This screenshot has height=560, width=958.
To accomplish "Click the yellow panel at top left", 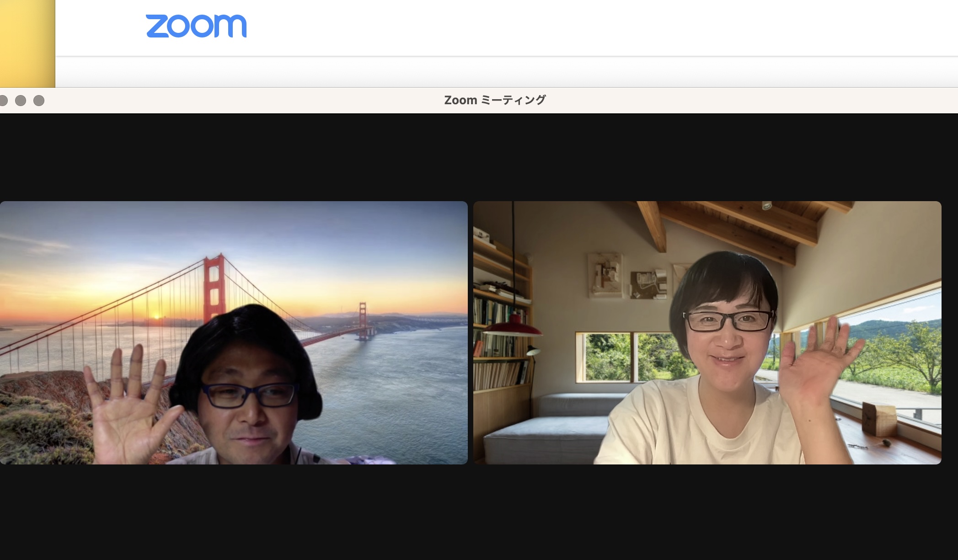I will pyautogui.click(x=27, y=43).
